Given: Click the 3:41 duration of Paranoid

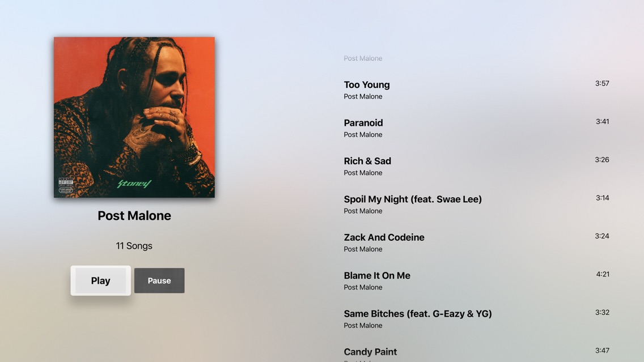Looking at the screenshot, I should tap(603, 121).
